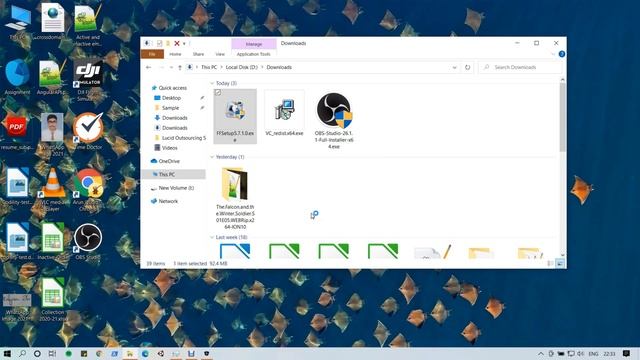The image size is (640, 360).
Task: Click the New Folder icon in title bar
Action: pos(168,43)
